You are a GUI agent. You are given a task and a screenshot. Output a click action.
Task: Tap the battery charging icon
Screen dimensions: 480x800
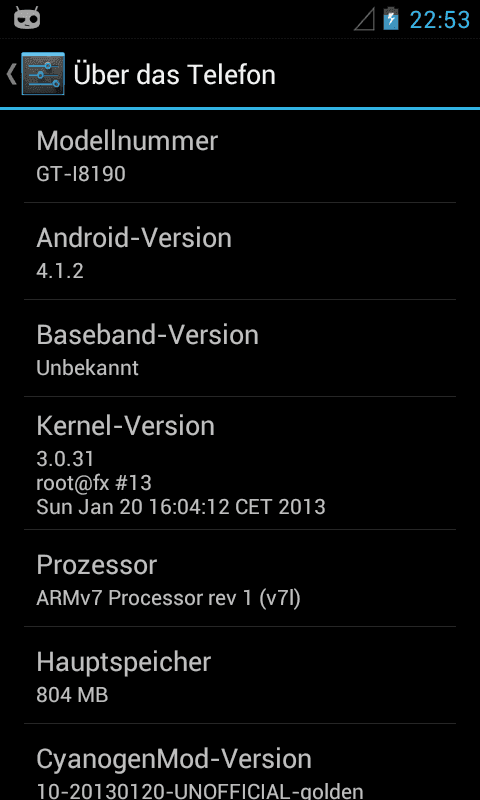pos(391,19)
